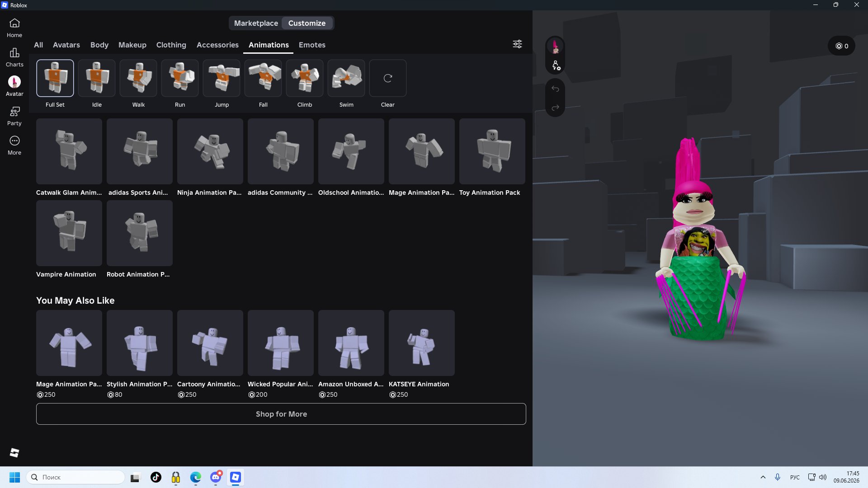Open the Charts sidebar icon
Screen dimensions: 868x488
pyautogui.click(x=14, y=57)
